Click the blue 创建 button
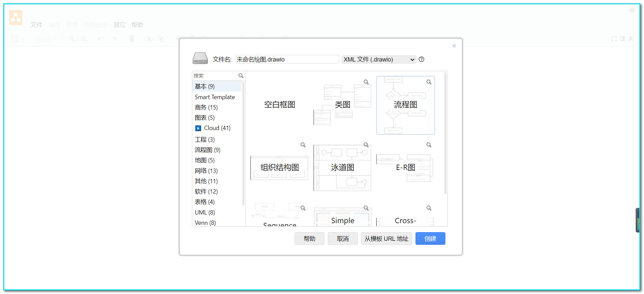This screenshot has width=644, height=294. [430, 238]
